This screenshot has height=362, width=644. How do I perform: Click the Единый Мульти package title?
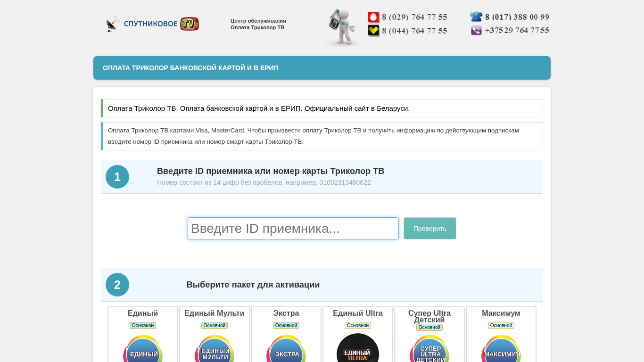coord(215,313)
